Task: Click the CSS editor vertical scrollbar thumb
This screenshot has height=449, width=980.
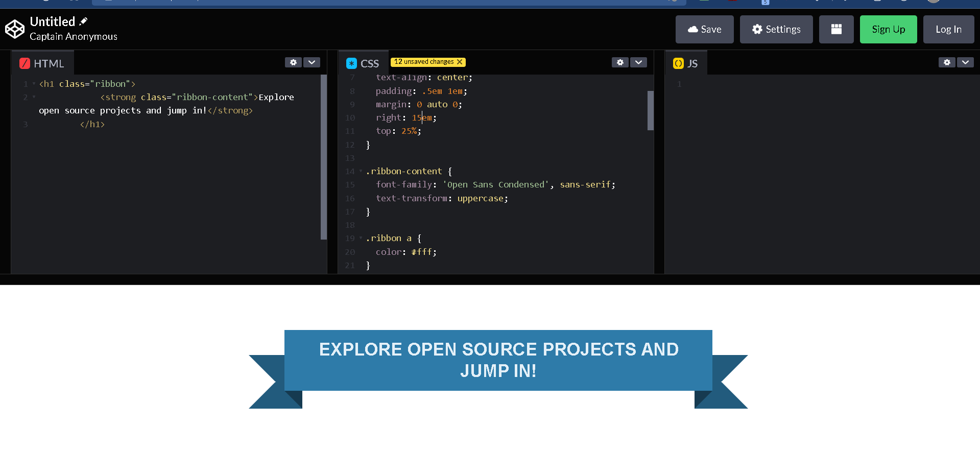Action: (x=650, y=110)
